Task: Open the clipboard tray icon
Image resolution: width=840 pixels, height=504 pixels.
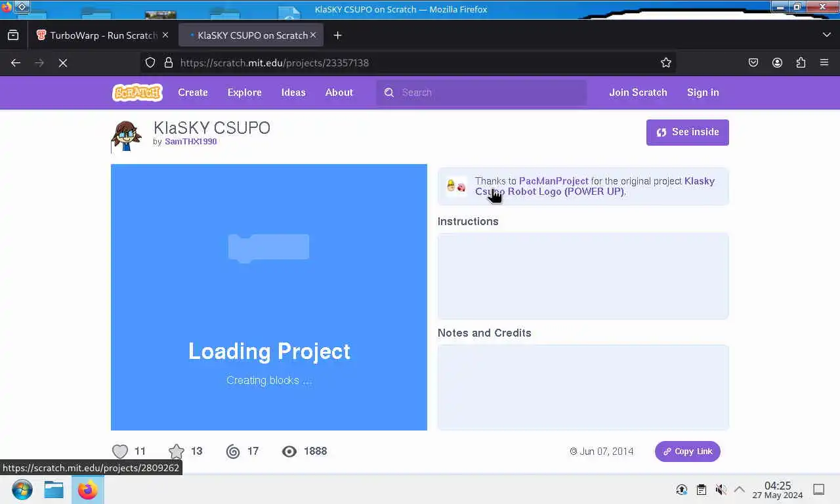Action: (702, 490)
